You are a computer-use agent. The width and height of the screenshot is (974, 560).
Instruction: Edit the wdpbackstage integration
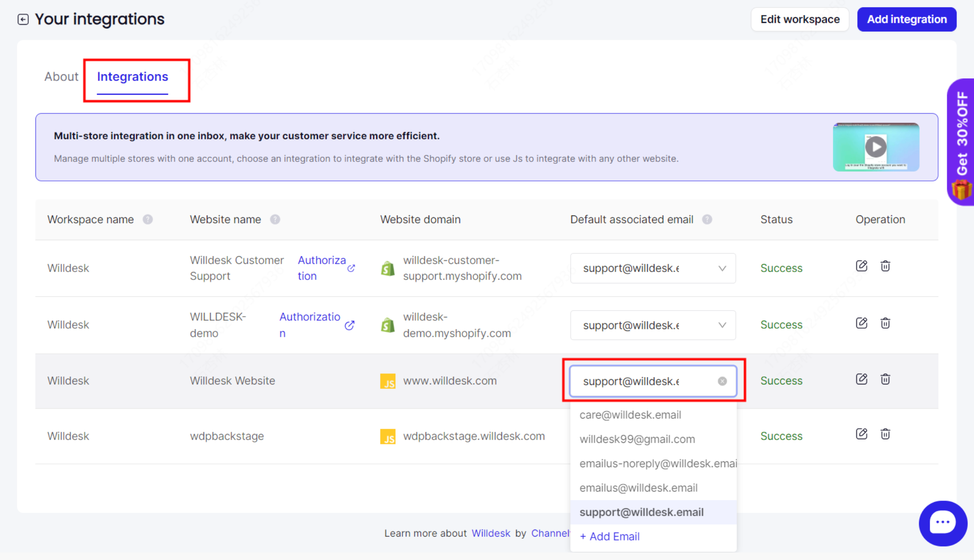(x=862, y=434)
